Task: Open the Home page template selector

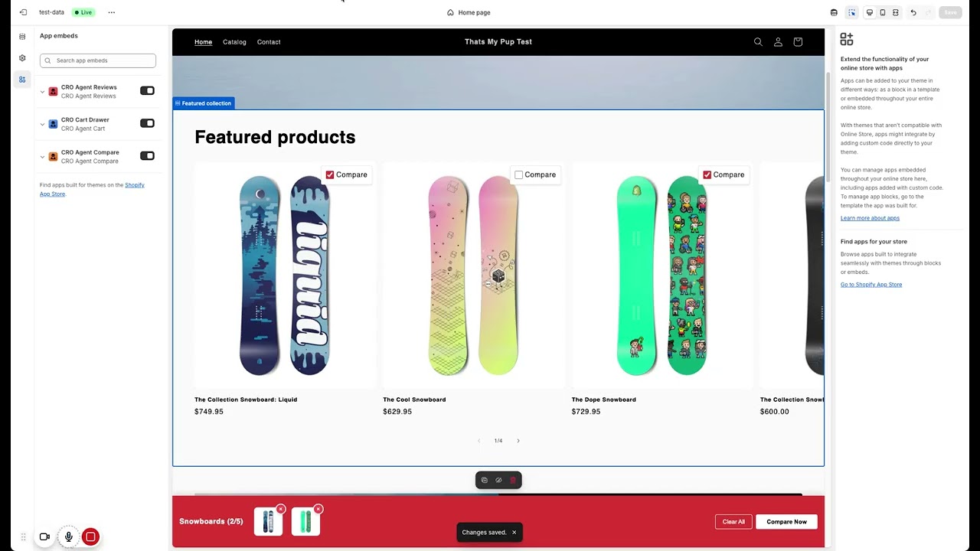Action: click(x=469, y=12)
